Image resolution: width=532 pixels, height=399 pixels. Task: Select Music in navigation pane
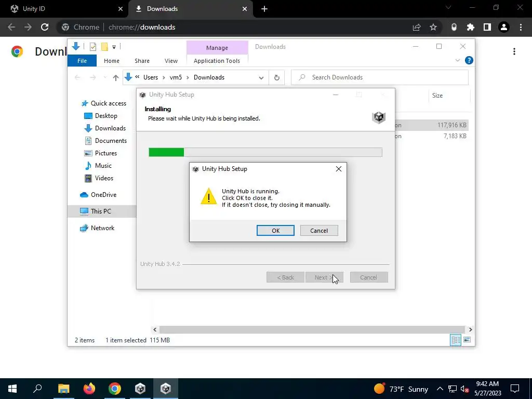tap(98, 166)
